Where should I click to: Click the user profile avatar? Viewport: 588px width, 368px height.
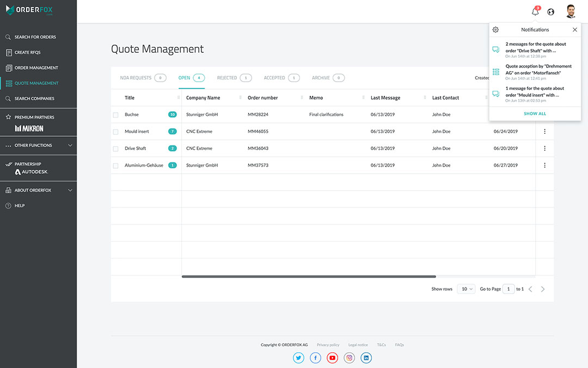[x=571, y=11]
